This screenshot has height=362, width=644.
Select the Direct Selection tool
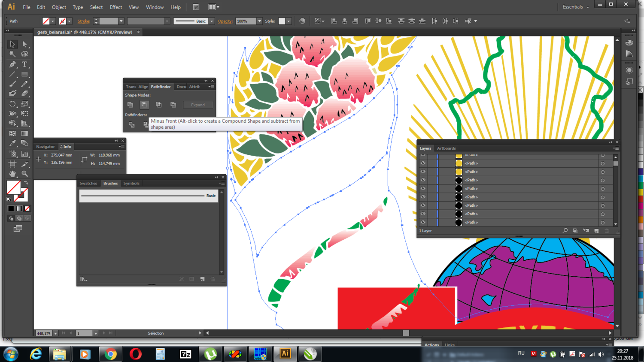24,44
